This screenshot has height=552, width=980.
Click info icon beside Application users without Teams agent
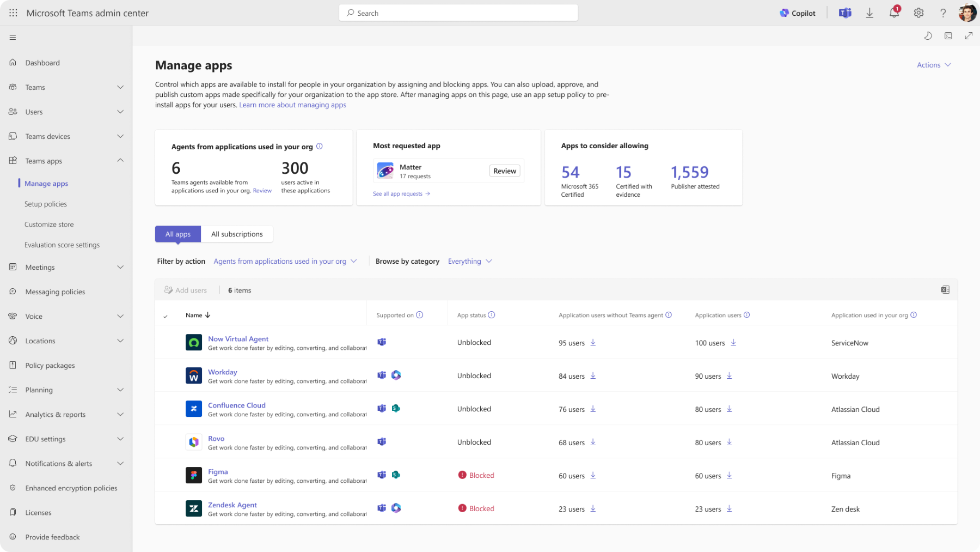coord(669,315)
